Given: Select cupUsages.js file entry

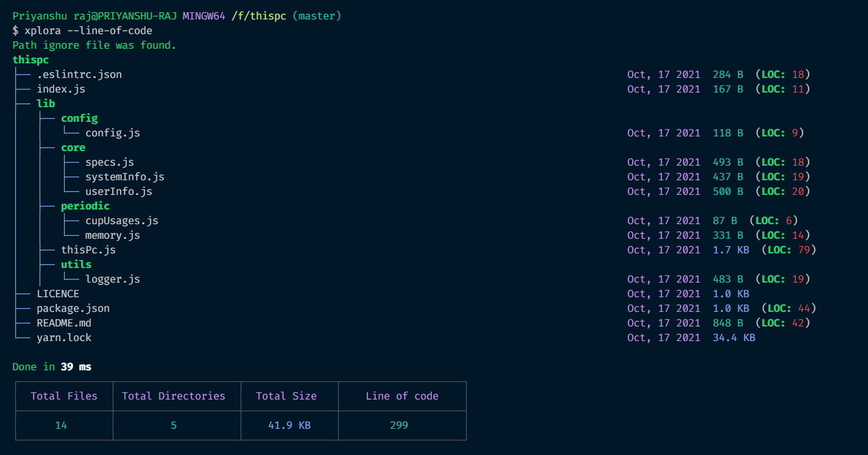Looking at the screenshot, I should point(122,220).
